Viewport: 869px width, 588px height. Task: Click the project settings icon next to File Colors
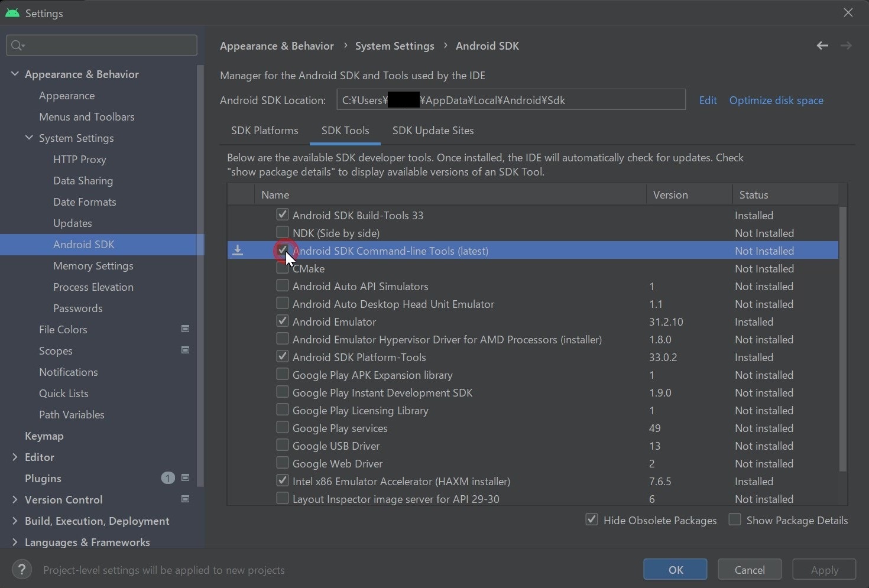coord(185,329)
